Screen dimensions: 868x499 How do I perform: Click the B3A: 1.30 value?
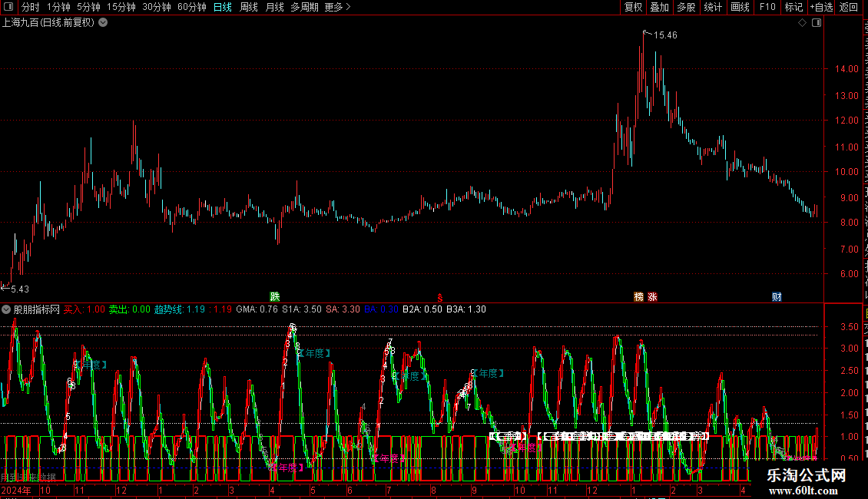[x=466, y=309]
